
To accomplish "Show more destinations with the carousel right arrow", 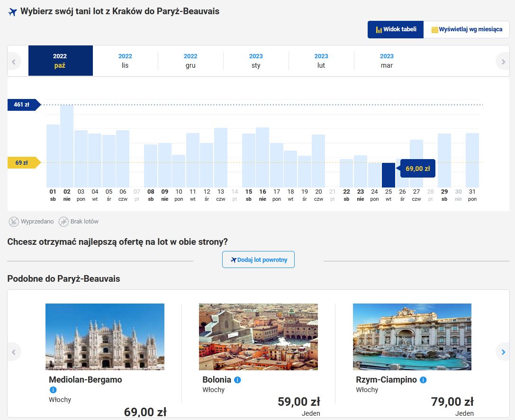I will 503,352.
